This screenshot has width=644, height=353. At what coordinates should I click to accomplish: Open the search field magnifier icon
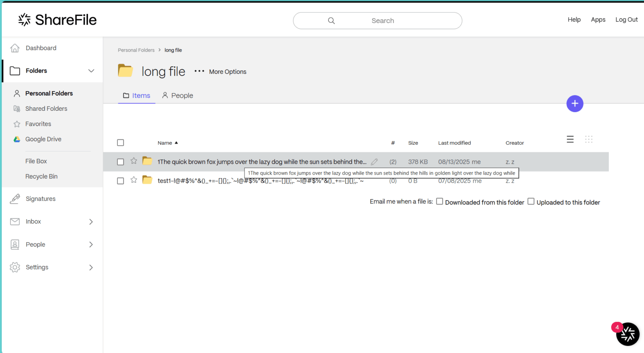click(331, 20)
